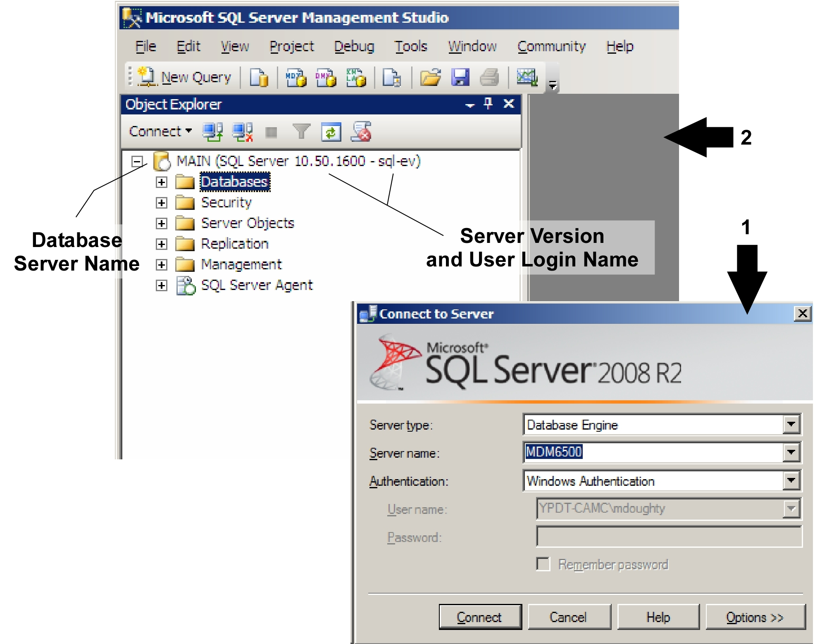The height and width of the screenshot is (644, 815).
Task: Click the Analysis Services DMX Query icon
Action: click(x=326, y=77)
